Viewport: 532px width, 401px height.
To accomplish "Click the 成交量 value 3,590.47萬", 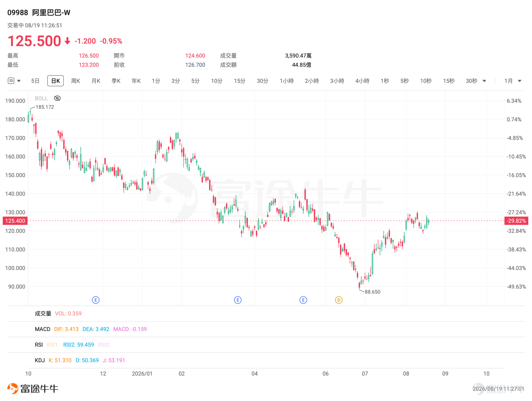I will (x=298, y=56).
